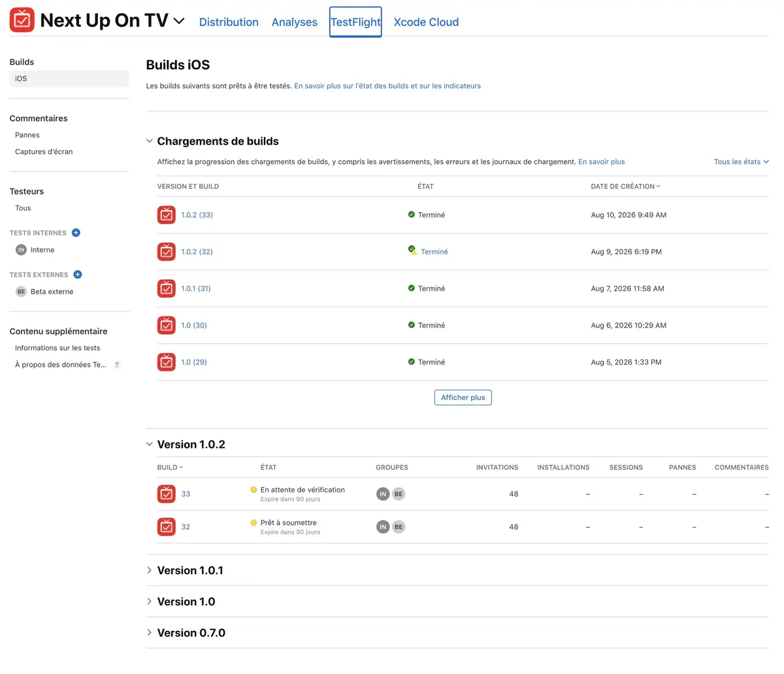Add an internal test group with plus icon
784x674 pixels.
tap(76, 233)
